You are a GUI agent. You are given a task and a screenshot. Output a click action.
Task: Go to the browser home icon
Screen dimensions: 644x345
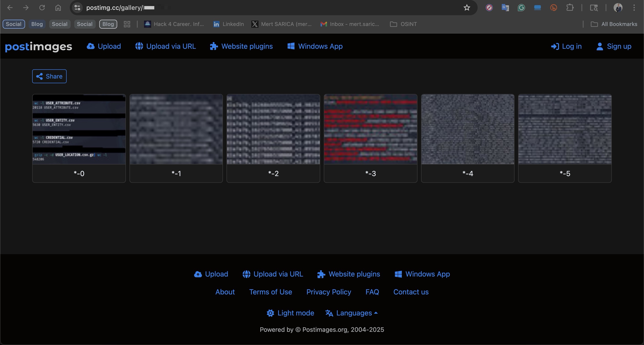click(x=58, y=8)
